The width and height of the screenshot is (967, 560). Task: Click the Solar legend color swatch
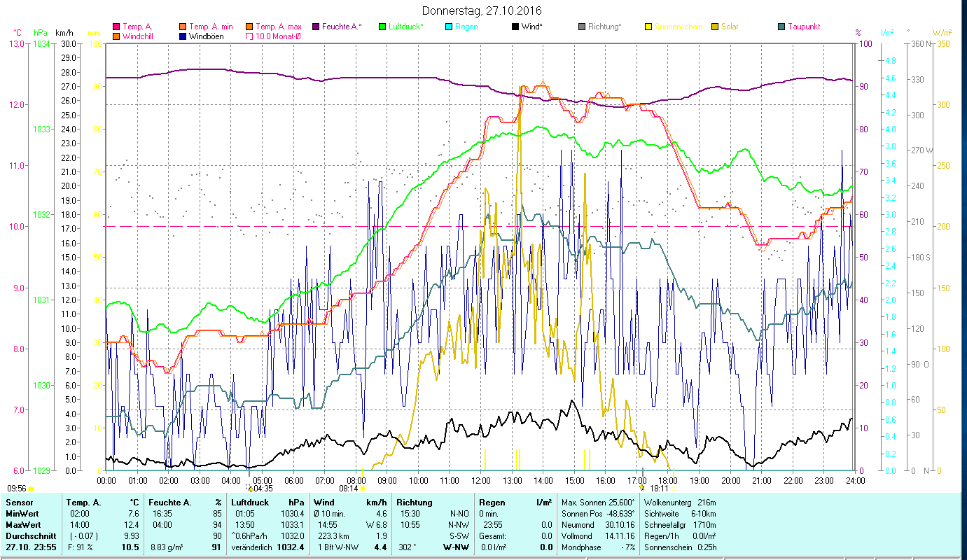click(715, 27)
